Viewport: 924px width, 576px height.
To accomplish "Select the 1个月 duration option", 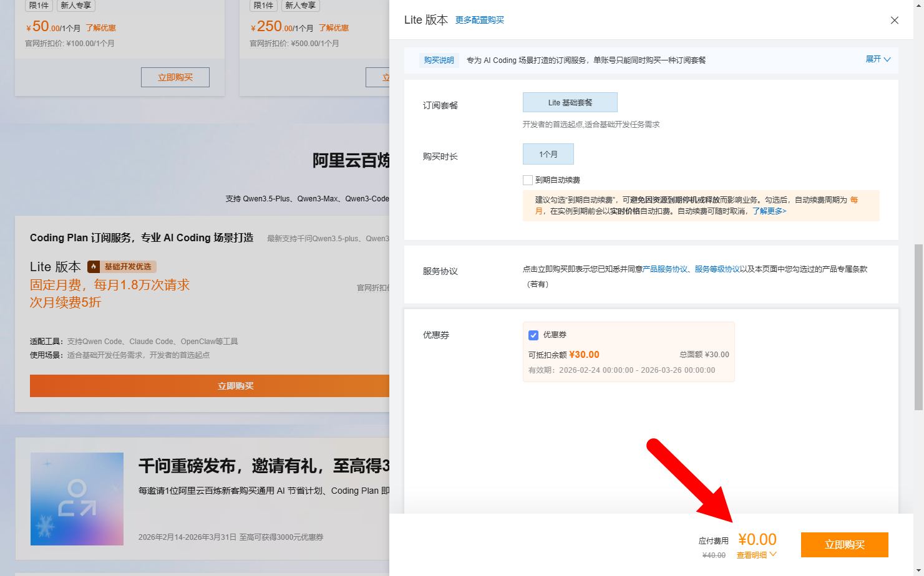I will click(x=548, y=154).
